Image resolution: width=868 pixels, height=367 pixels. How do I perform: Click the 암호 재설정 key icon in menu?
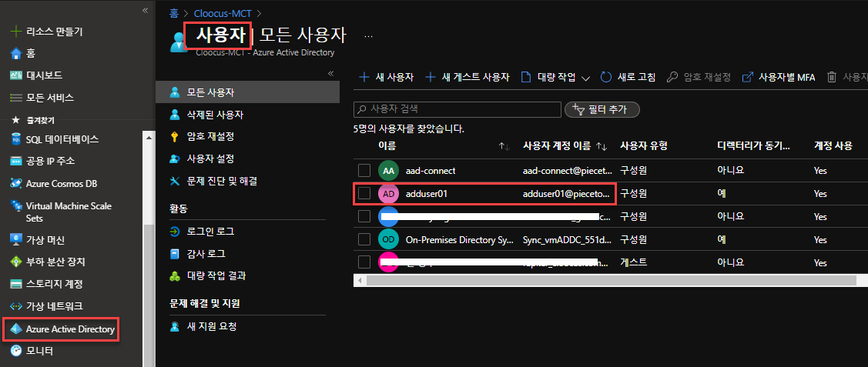point(176,136)
